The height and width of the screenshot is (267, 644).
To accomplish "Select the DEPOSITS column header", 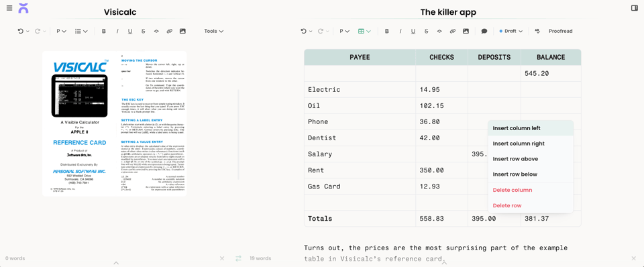I will tap(494, 57).
